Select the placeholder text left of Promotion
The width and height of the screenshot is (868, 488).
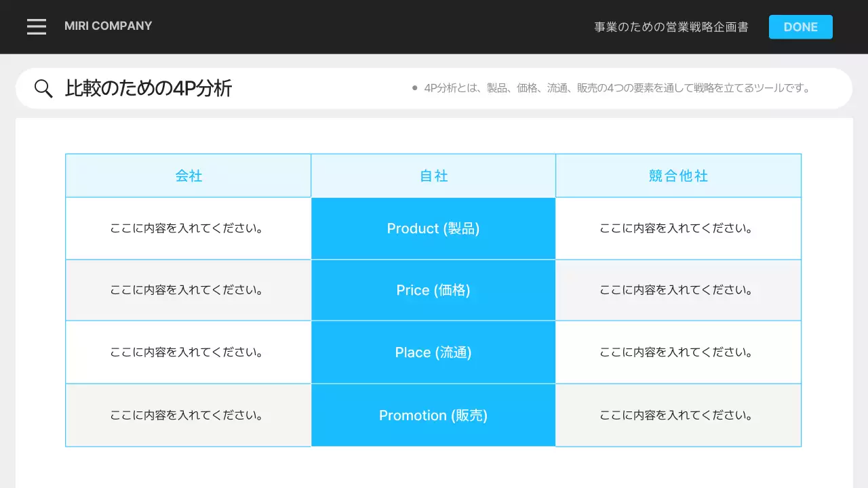point(187,415)
